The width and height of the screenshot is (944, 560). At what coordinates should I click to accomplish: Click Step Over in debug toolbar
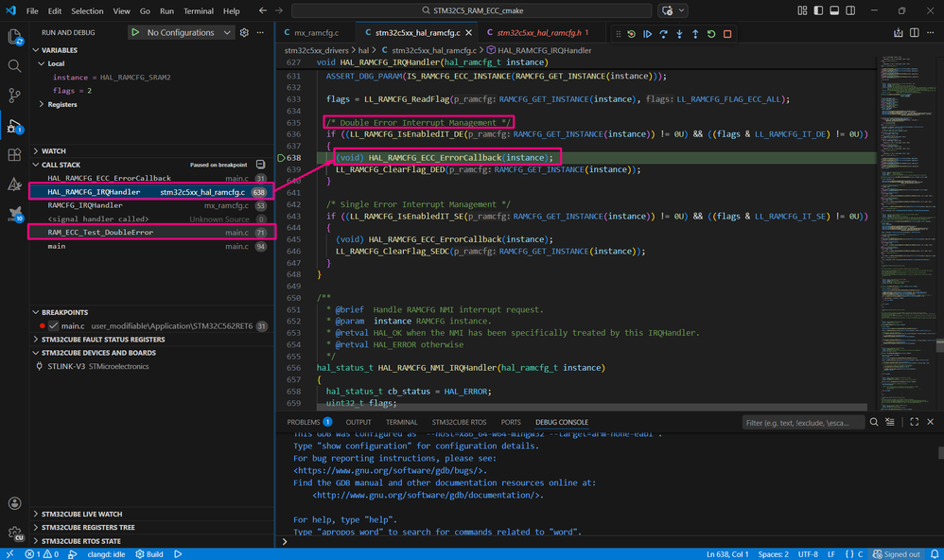tap(663, 34)
